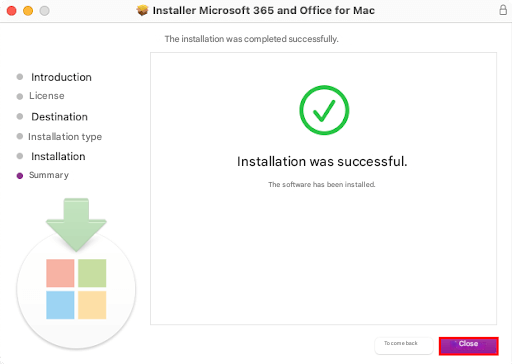Select the License step in sidebar

coord(47,96)
